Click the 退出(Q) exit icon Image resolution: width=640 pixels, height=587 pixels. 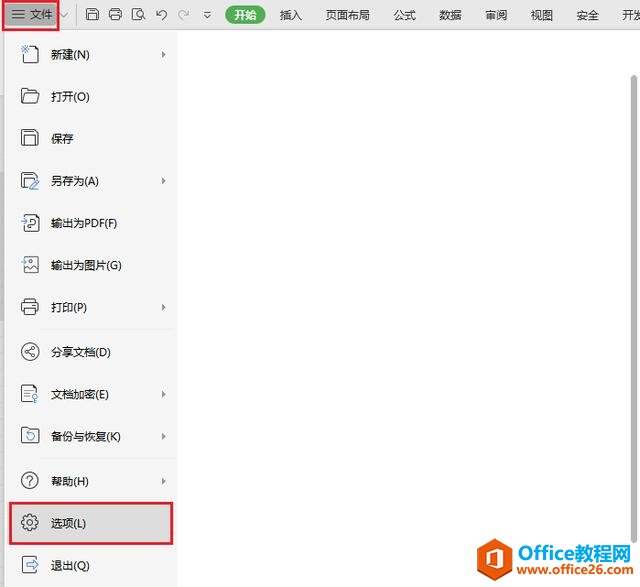[30, 565]
